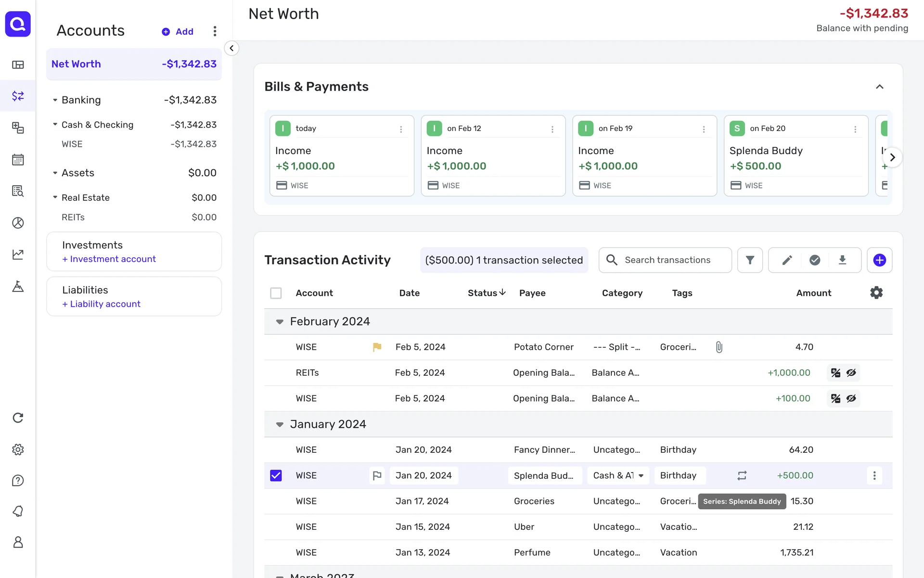Uncheck the selected Splenda Buddy transaction
The image size is (924, 578).
point(276,475)
